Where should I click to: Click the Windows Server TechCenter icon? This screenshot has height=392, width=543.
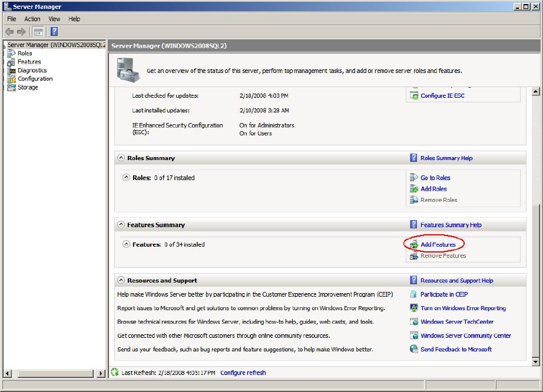[x=414, y=322]
